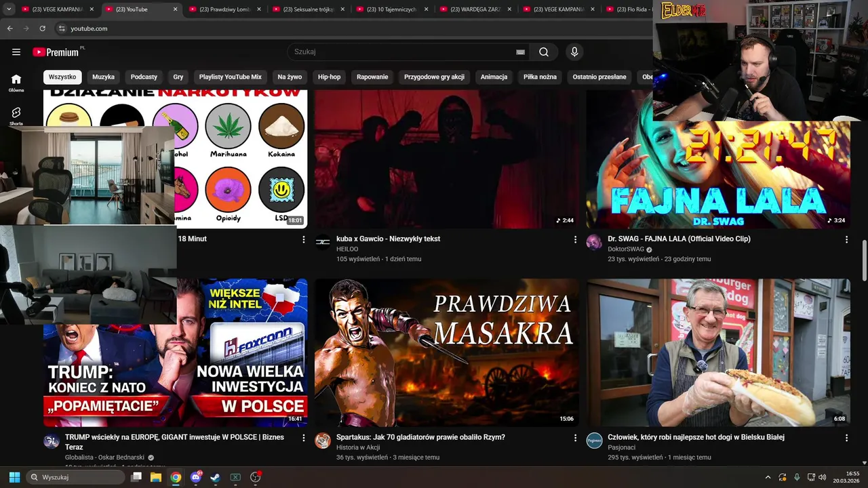Switch to the WARDĘGA ZARZ browser tab
Screen dimensions: 868x488
475,9
